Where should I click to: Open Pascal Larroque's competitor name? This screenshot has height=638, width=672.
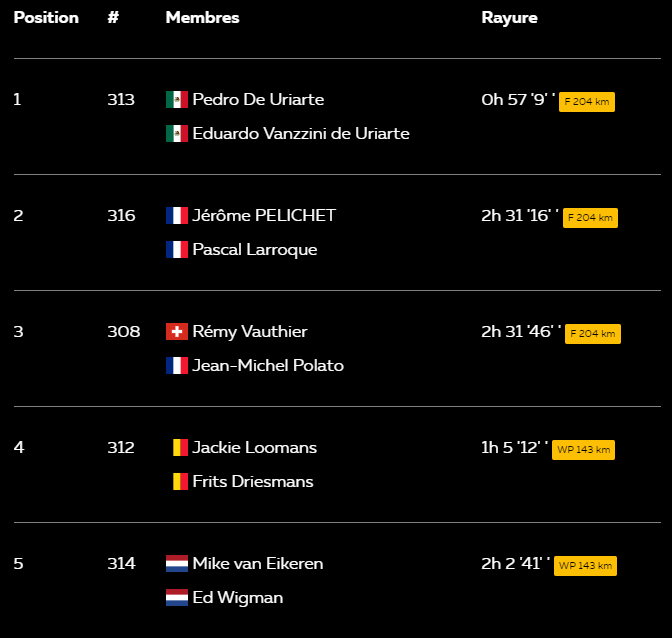pos(255,250)
